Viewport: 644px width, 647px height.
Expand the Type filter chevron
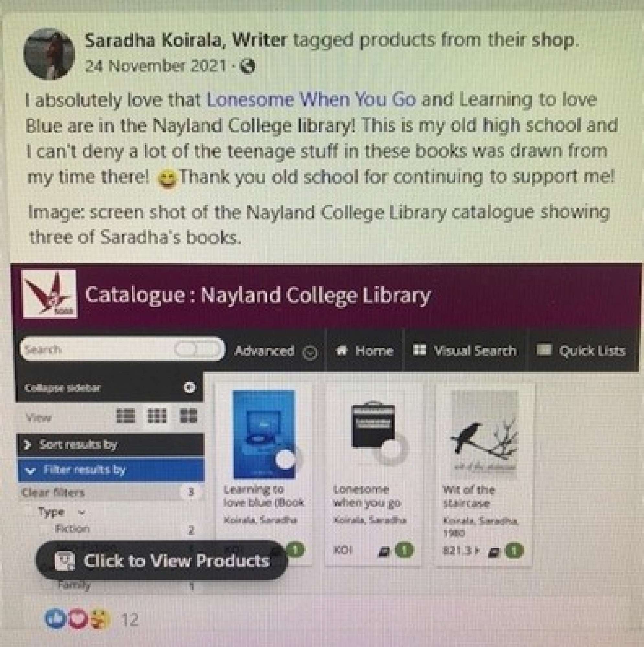click(82, 512)
